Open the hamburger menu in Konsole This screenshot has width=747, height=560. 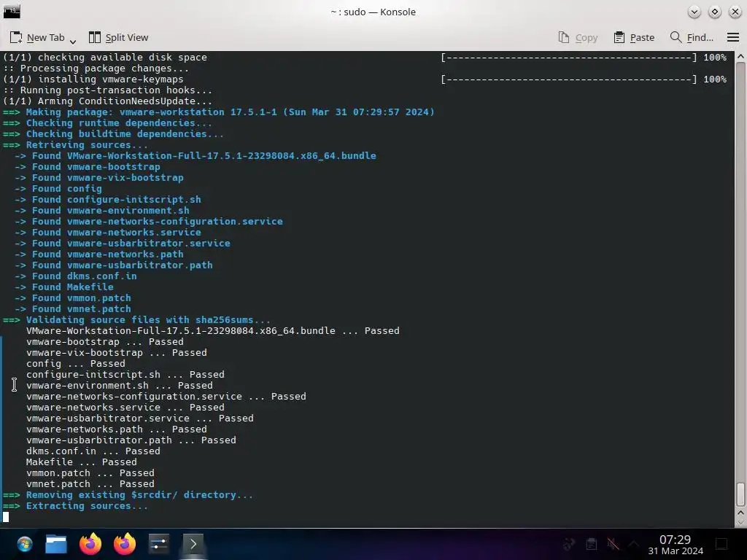pyautogui.click(x=732, y=37)
